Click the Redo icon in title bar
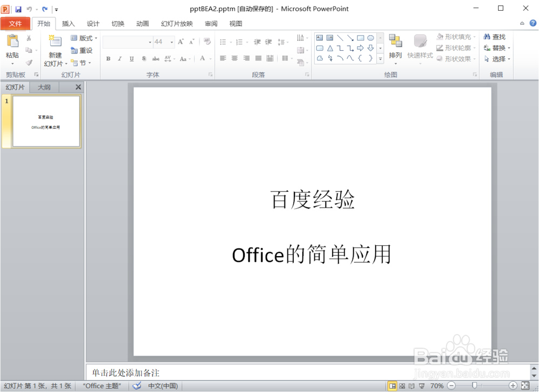The image size is (539, 392). pyautogui.click(x=45, y=9)
